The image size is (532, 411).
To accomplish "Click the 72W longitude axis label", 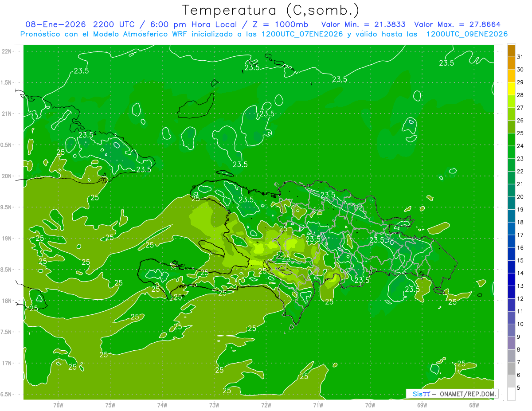I will tap(266, 405).
